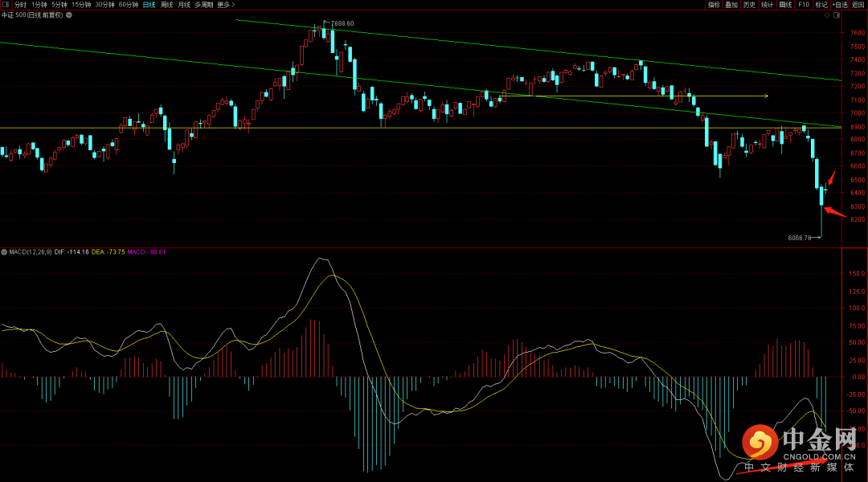Click the 返回 back button
The image size is (868, 482).
coord(858,5)
